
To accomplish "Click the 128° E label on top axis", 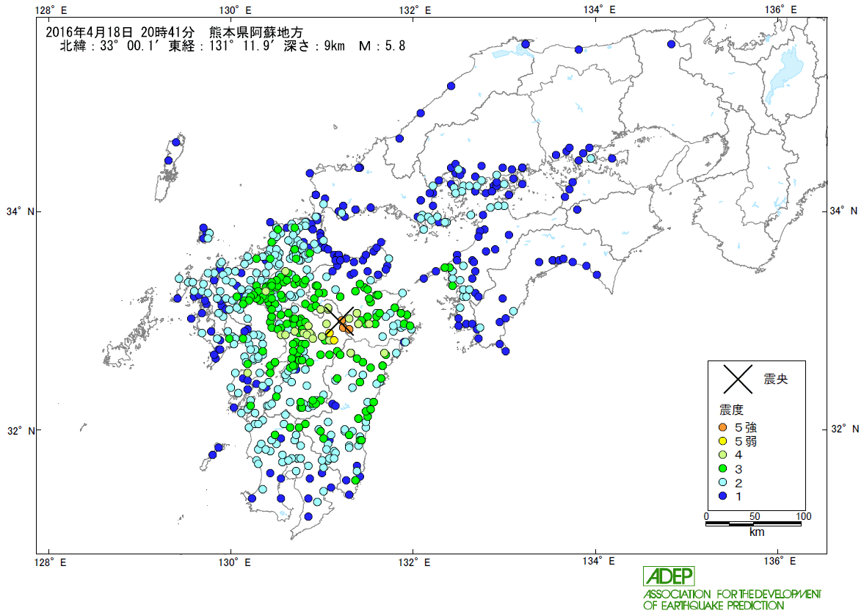I will (51, 10).
